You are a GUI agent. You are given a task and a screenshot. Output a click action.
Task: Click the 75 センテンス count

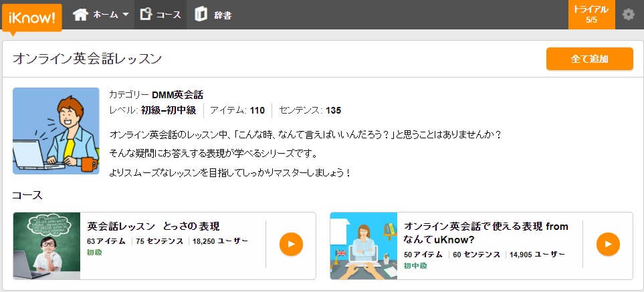[x=160, y=241]
